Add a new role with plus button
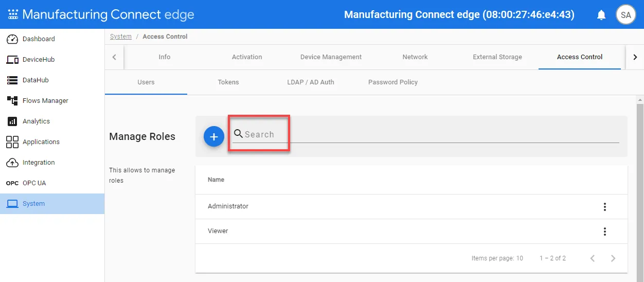 coord(214,136)
